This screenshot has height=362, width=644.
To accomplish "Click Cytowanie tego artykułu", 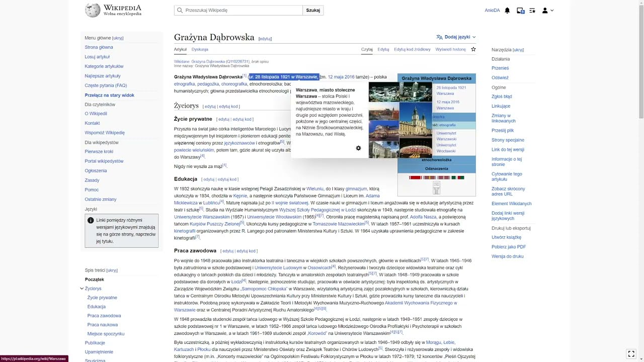I will pos(507,176).
